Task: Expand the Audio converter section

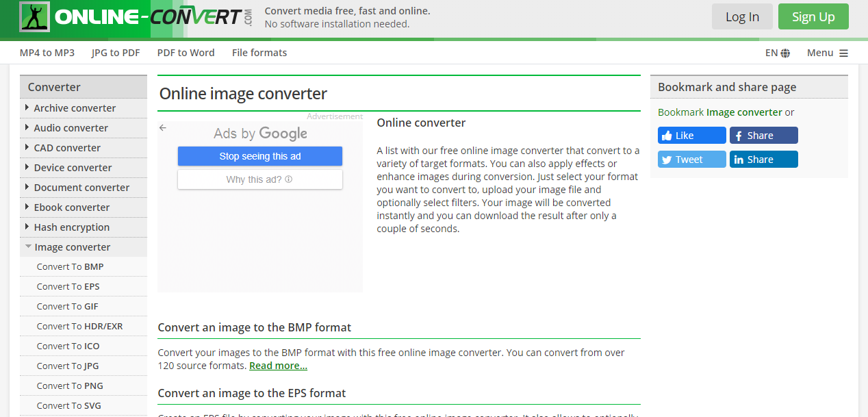Action: point(84,128)
